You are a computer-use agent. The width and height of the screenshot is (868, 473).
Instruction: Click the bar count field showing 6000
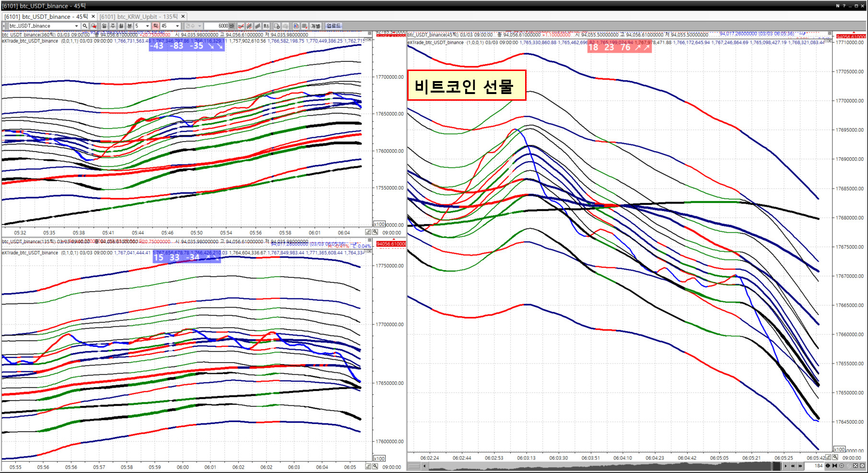pos(217,26)
